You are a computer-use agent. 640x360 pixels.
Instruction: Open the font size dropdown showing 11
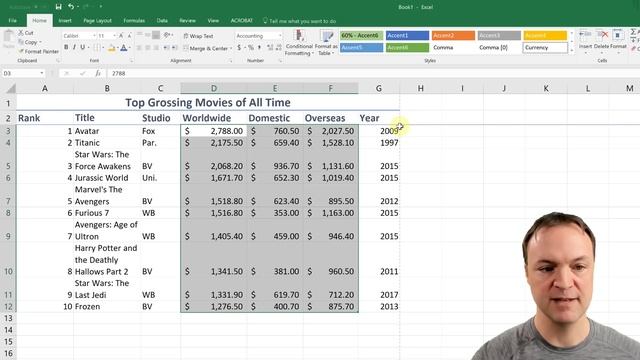[x=114, y=36]
